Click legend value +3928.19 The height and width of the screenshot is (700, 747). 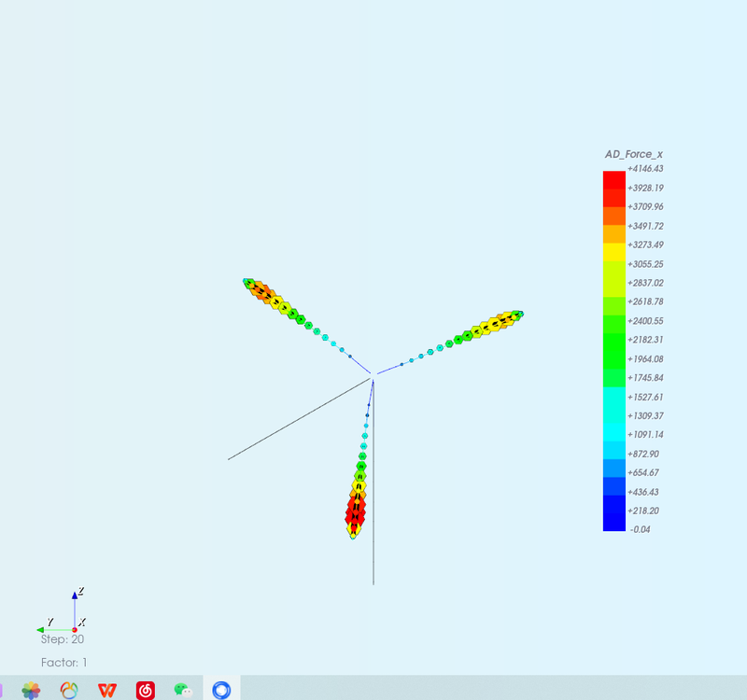[x=645, y=188]
